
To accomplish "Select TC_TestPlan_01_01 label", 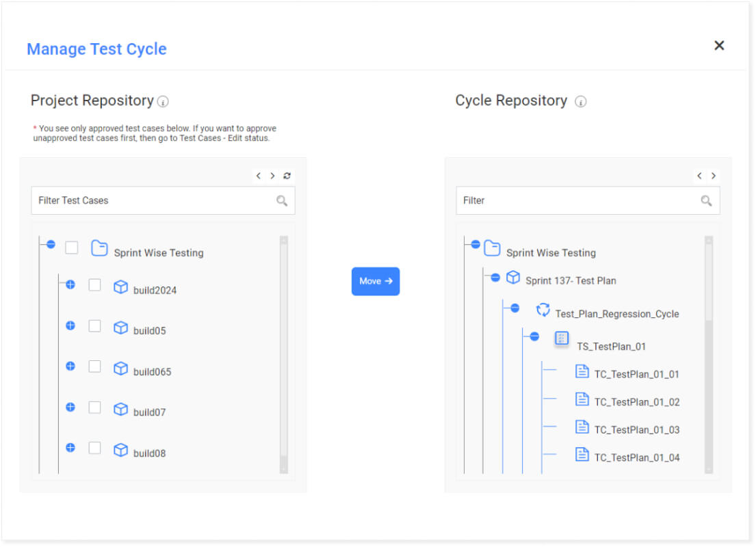I will tap(637, 375).
